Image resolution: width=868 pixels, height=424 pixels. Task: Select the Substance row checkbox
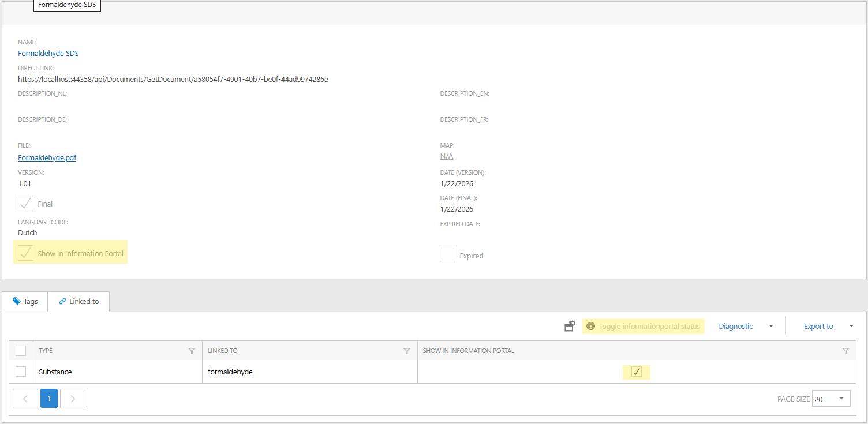21,372
